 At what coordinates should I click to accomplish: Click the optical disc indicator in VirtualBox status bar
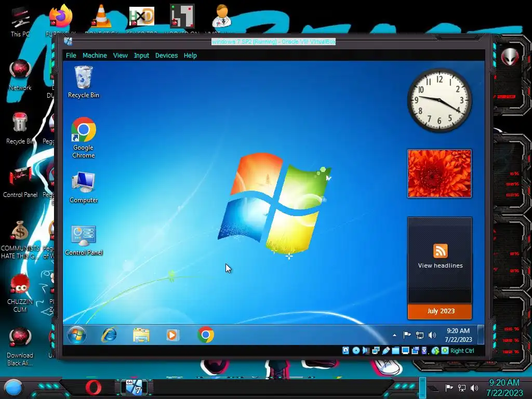point(356,351)
